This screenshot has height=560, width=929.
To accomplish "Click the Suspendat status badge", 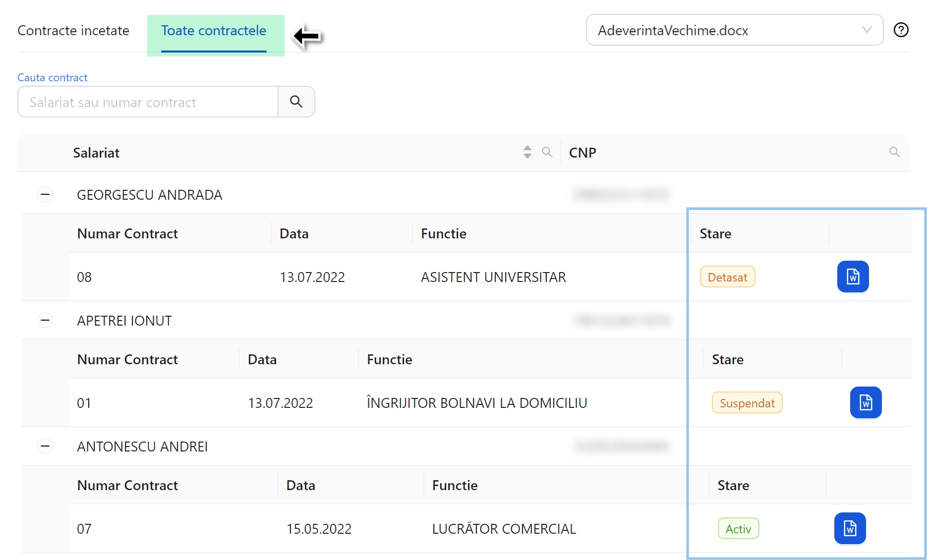I will point(747,403).
